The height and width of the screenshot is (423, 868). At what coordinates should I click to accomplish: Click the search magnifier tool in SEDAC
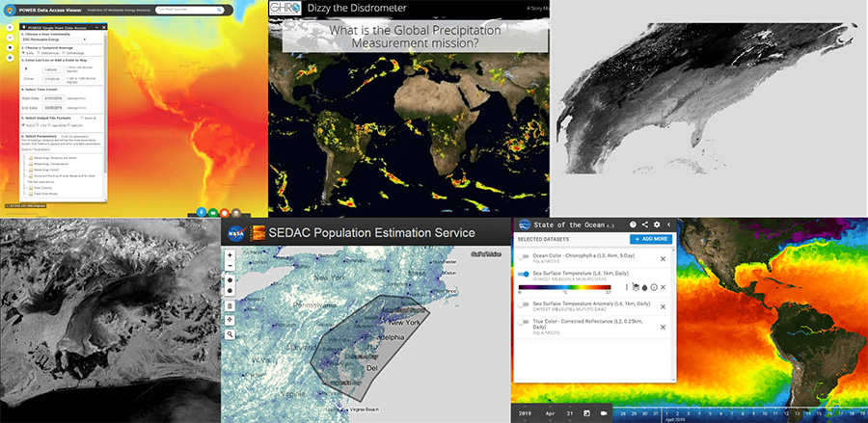tap(230, 334)
